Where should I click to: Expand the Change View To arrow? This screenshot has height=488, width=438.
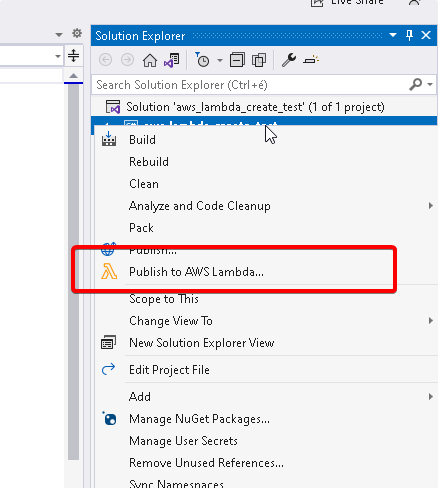pyautogui.click(x=431, y=321)
